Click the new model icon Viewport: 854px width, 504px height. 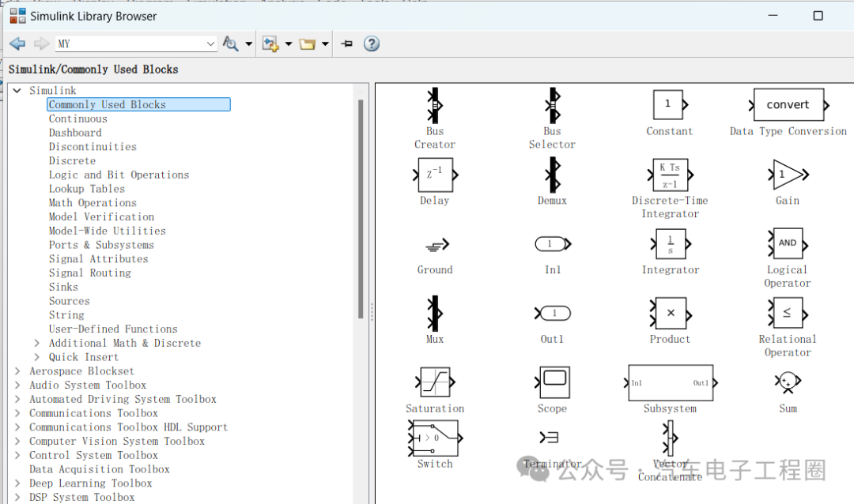pos(270,43)
